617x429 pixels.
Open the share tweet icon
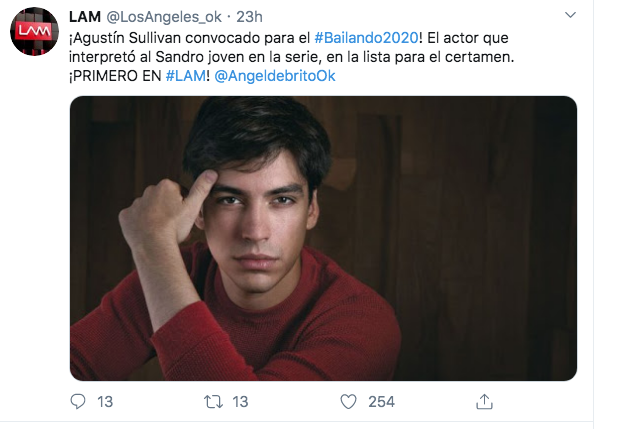coord(484,402)
